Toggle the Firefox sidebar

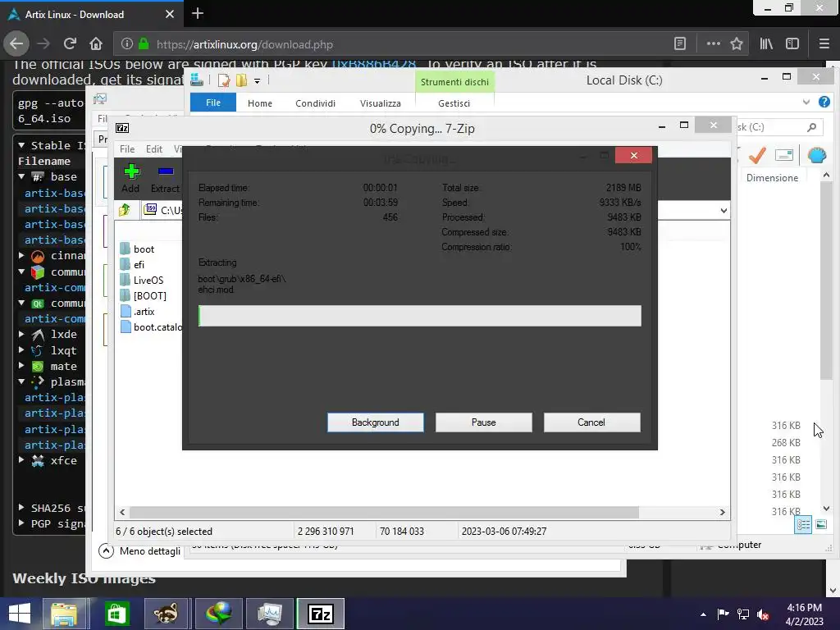tap(792, 44)
